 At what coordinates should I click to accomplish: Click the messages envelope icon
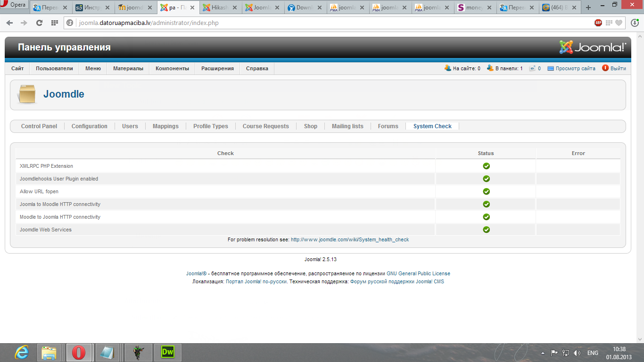coord(532,68)
